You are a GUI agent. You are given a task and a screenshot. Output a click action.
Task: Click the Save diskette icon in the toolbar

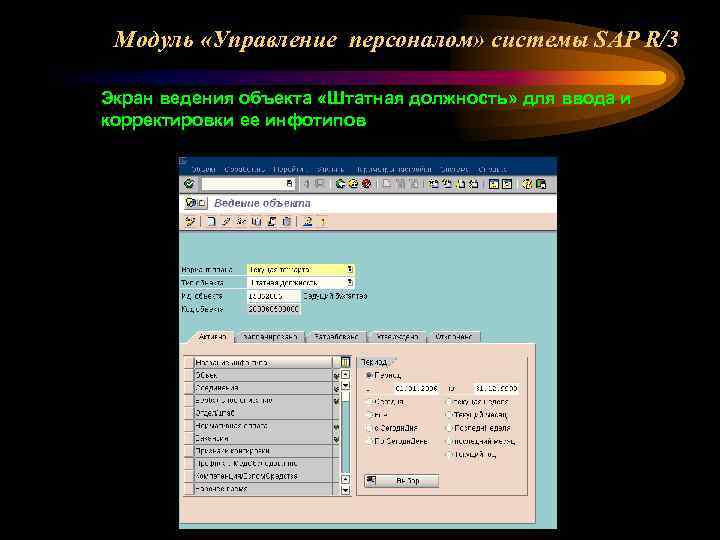(320, 184)
